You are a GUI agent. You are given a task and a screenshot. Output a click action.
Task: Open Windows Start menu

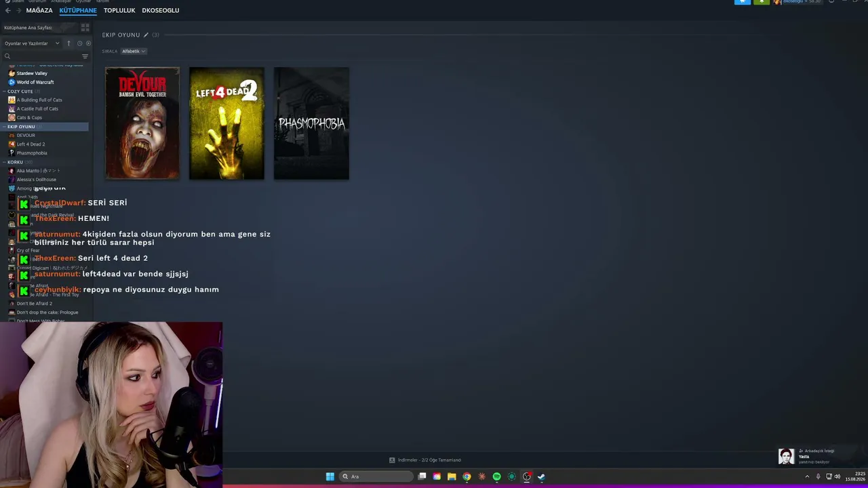[x=330, y=476]
